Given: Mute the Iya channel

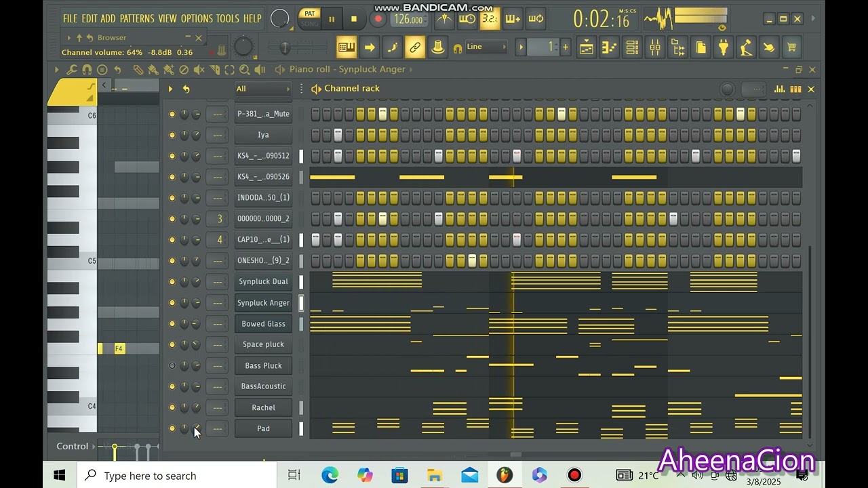Looking at the screenshot, I should pyautogui.click(x=172, y=135).
